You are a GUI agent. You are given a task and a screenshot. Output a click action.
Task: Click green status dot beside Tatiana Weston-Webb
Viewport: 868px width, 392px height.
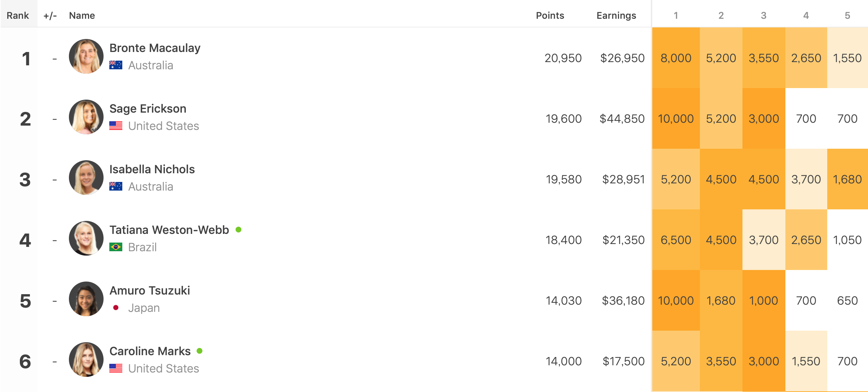click(238, 230)
